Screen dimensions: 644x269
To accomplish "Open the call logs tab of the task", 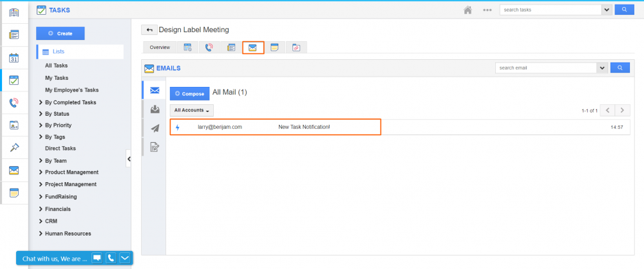I will [x=209, y=48].
